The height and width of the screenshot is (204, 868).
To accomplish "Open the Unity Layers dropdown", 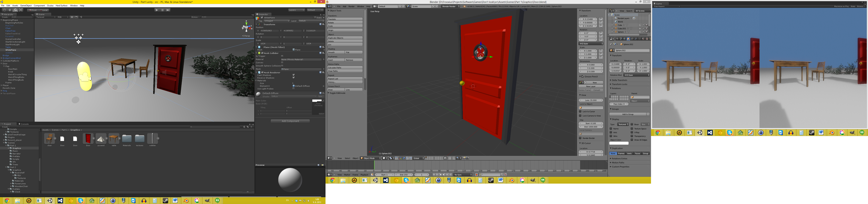I will [x=296, y=10].
